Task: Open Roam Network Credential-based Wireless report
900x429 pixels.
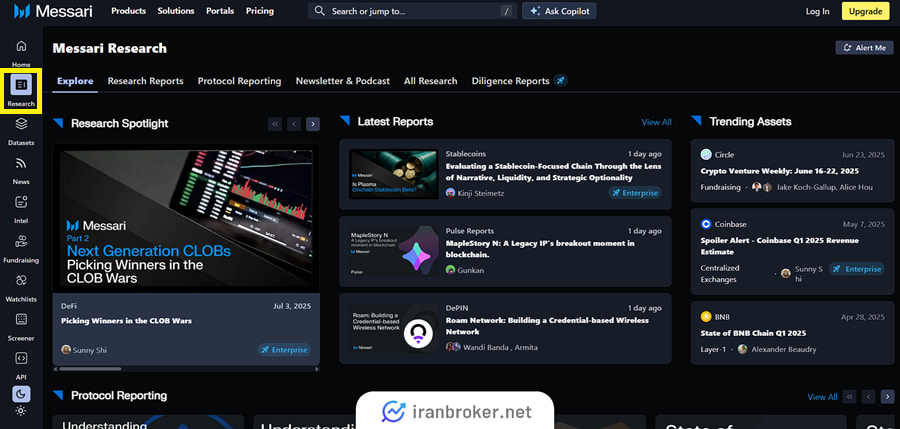Action: coord(547,326)
